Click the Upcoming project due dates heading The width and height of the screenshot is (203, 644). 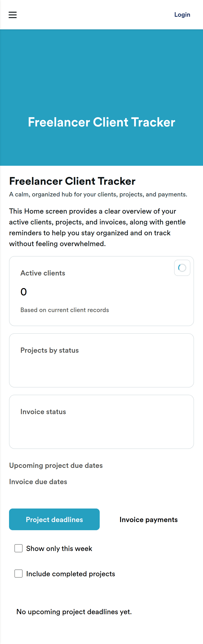[56, 465]
